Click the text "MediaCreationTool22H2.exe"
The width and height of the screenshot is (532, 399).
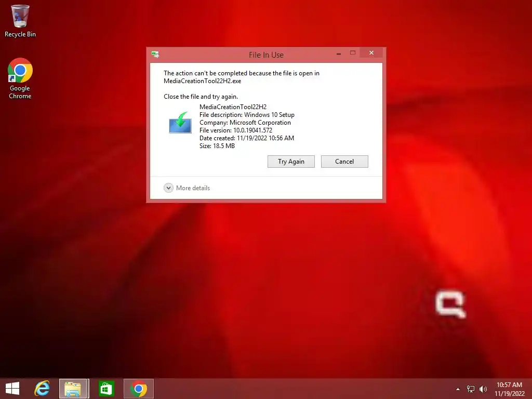[202, 81]
